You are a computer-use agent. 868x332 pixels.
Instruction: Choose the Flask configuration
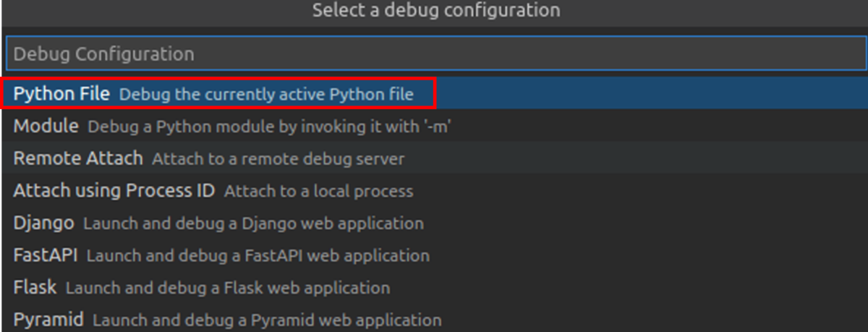pos(434,288)
